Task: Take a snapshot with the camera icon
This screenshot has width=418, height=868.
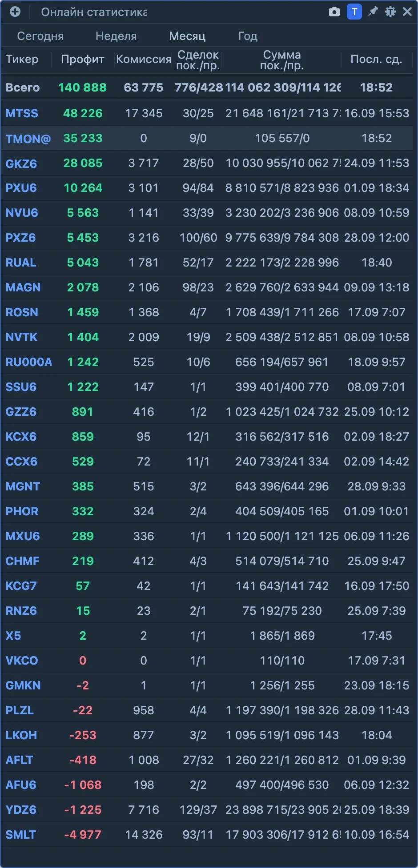Action: 334,12
